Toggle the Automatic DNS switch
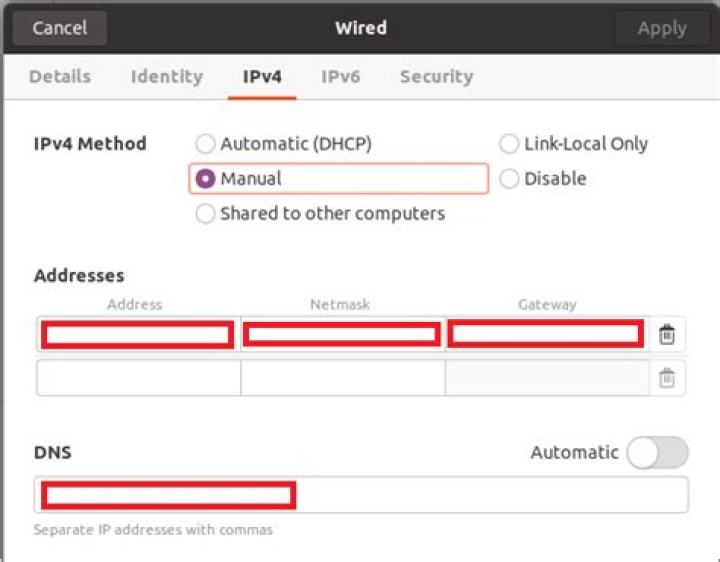This screenshot has height=562, width=720. point(658,452)
